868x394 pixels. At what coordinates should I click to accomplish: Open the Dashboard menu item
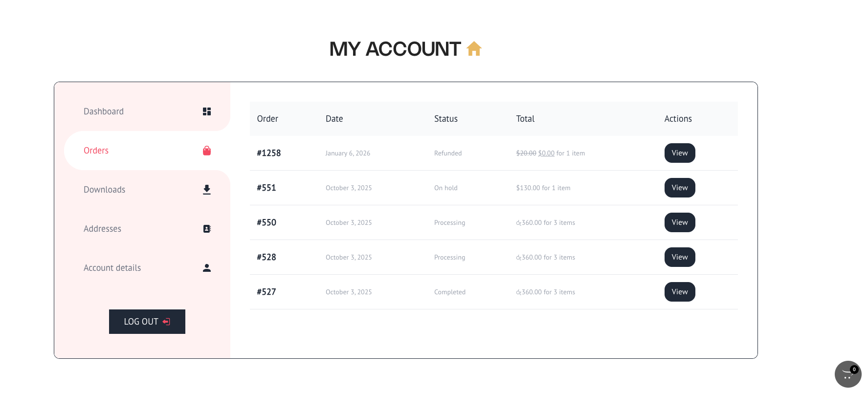[104, 111]
